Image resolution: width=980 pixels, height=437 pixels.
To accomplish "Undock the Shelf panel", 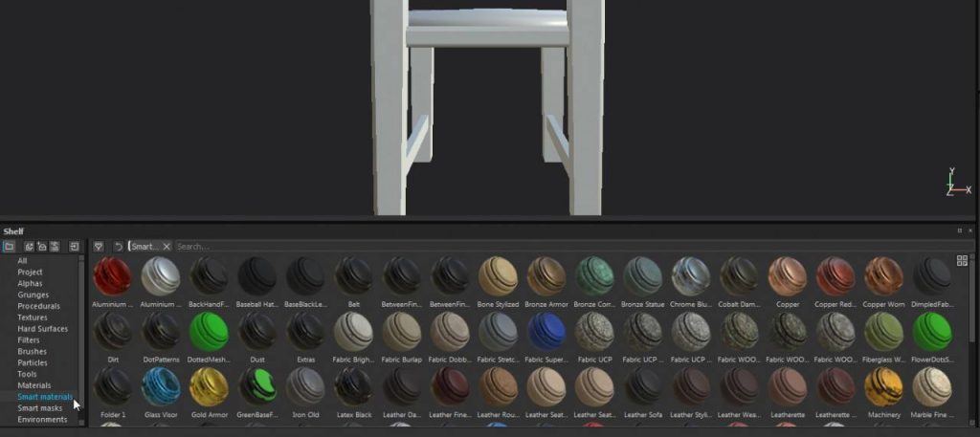I will [x=960, y=231].
